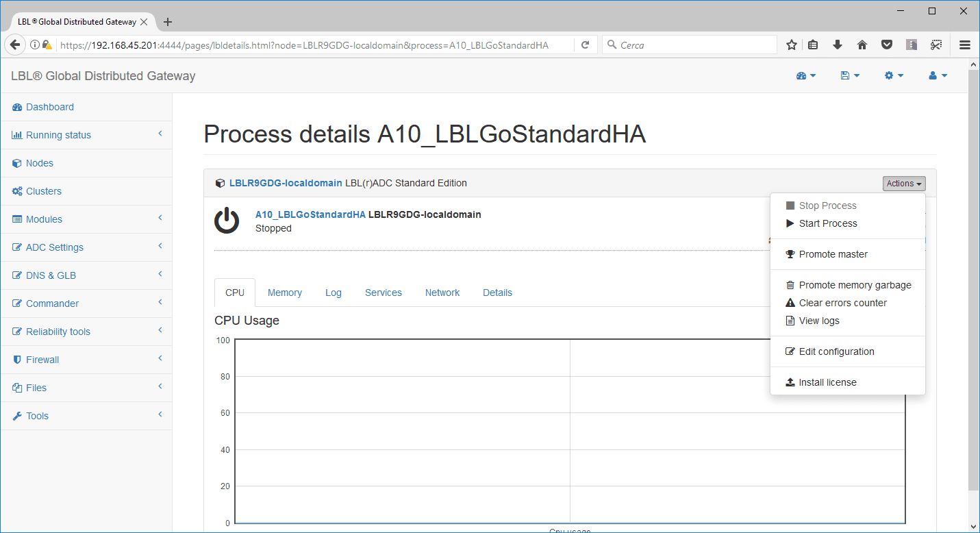Go to browser home page icon
Viewport: 980px width, 533px height.
862,45
